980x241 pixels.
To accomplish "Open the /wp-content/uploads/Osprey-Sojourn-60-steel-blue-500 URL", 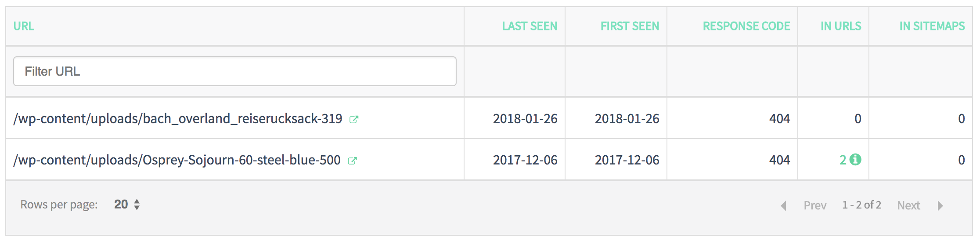I will (x=177, y=160).
